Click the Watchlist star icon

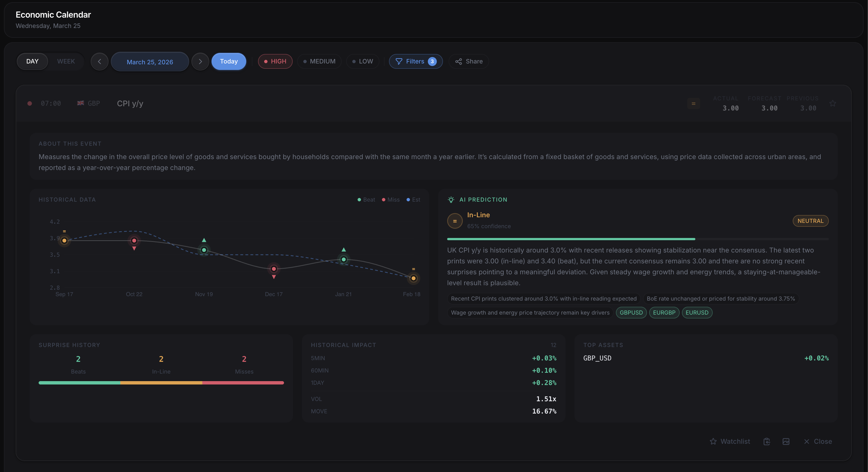(x=713, y=441)
